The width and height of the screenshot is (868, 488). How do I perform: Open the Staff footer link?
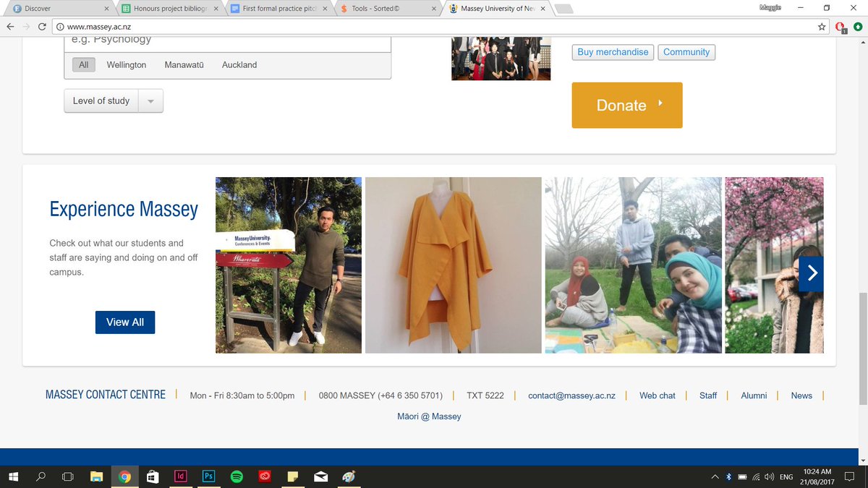[x=708, y=395]
